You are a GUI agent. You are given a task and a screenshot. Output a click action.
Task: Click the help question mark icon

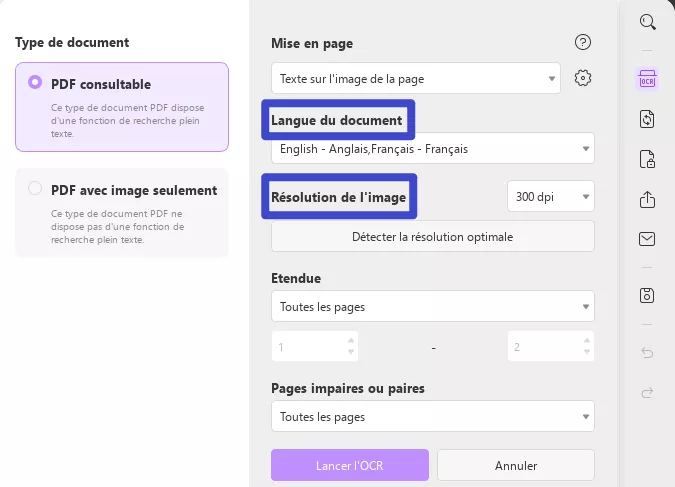click(584, 42)
